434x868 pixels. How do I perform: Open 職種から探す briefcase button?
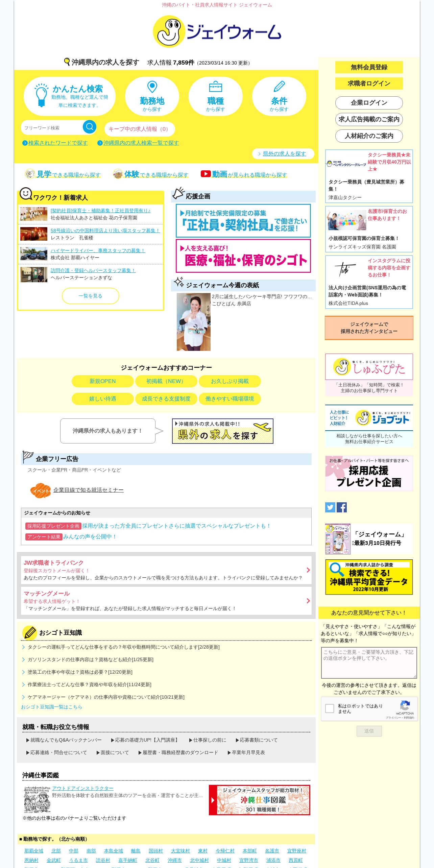click(216, 96)
